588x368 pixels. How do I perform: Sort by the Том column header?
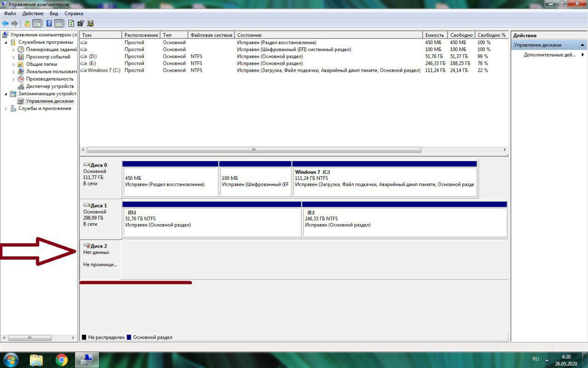tap(101, 35)
